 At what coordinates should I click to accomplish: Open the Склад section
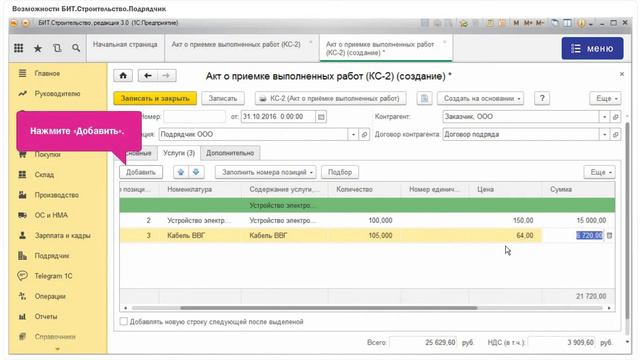click(44, 175)
